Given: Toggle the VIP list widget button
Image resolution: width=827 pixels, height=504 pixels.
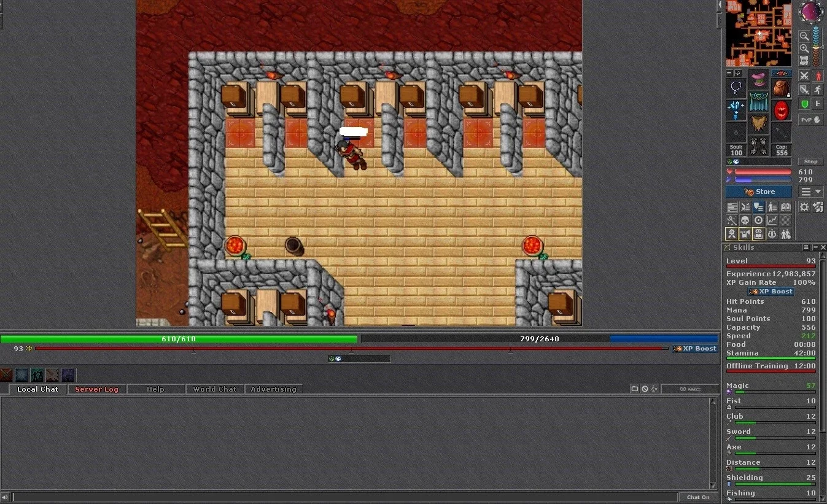Looking at the screenshot, I should (772, 207).
